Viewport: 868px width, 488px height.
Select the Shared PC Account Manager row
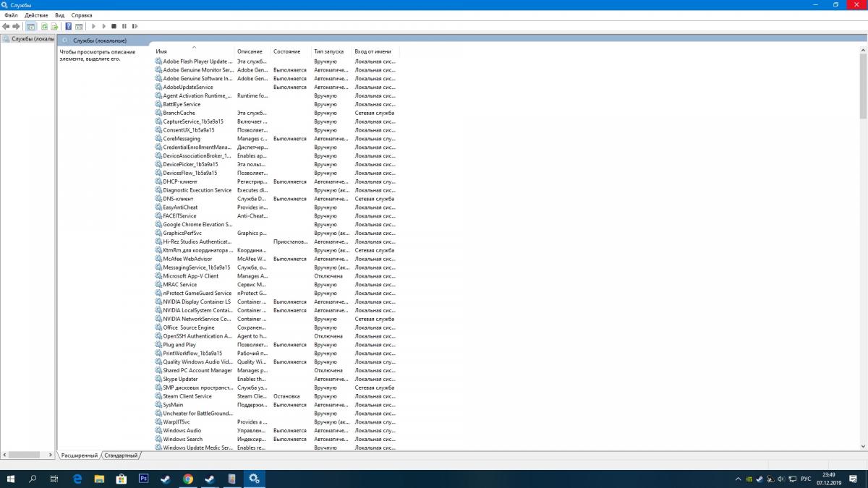(x=276, y=370)
